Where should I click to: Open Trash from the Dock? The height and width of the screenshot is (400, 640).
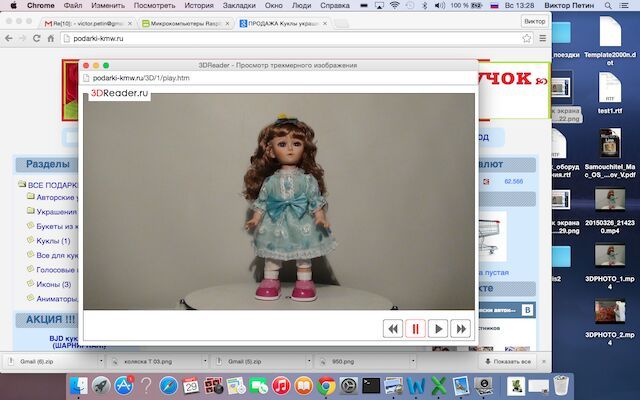(x=561, y=385)
